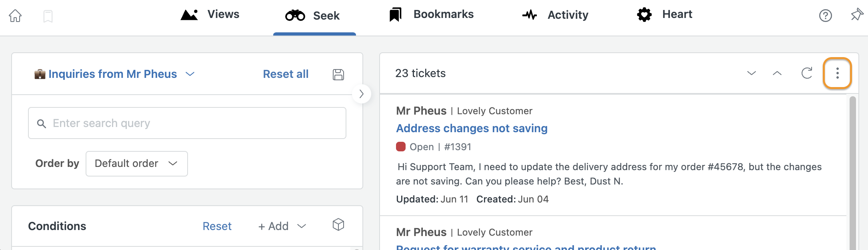This screenshot has width=868, height=250.
Task: Pin the panel with pushpin icon
Action: click(x=857, y=15)
